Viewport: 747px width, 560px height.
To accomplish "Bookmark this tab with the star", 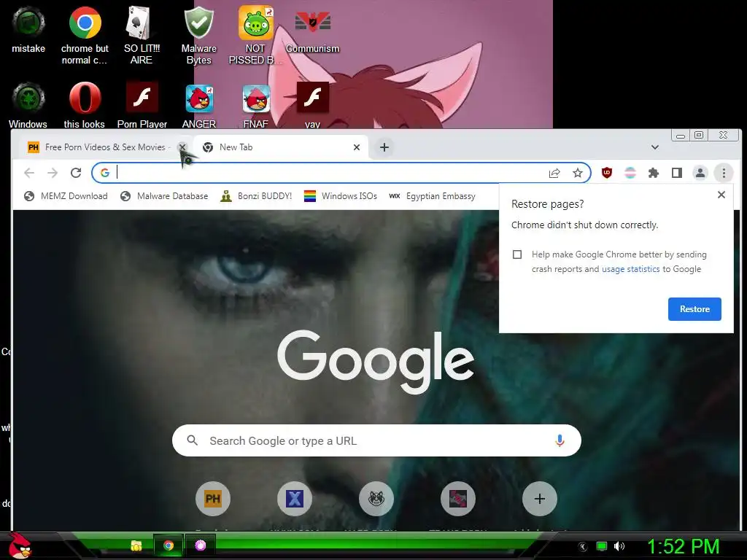I will pyautogui.click(x=578, y=173).
